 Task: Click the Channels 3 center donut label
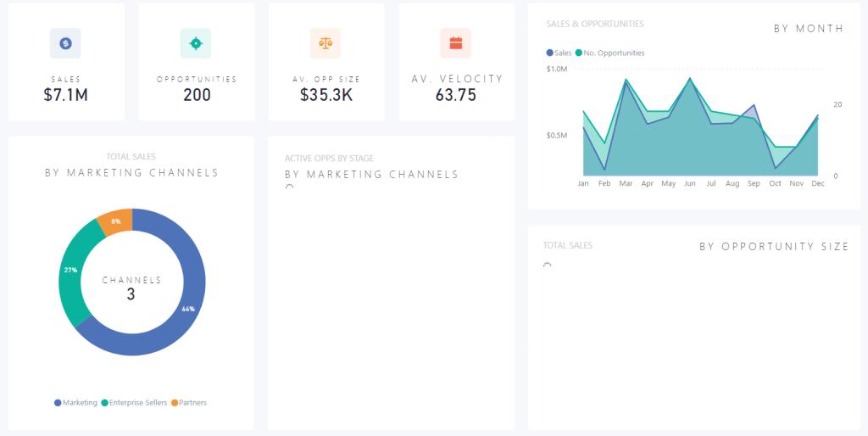pyautogui.click(x=131, y=288)
